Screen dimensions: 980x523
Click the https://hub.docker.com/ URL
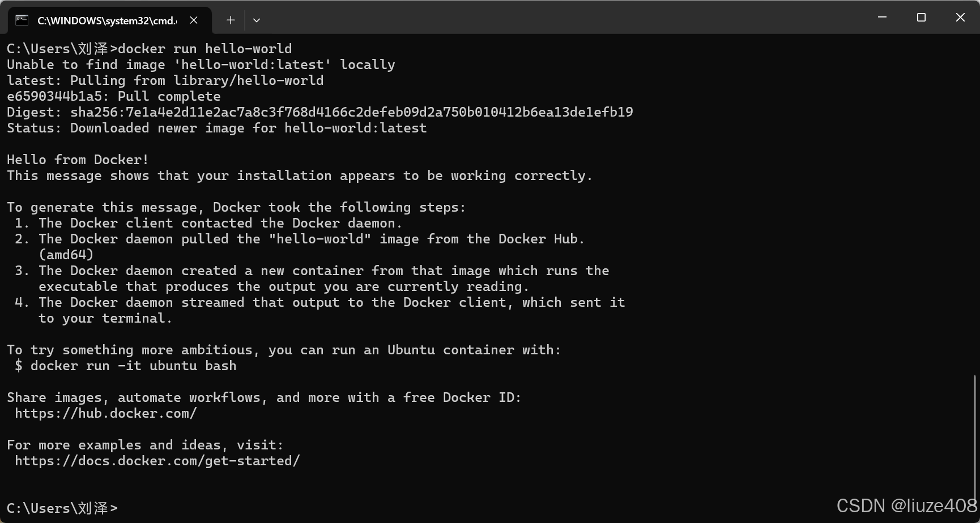pos(106,413)
